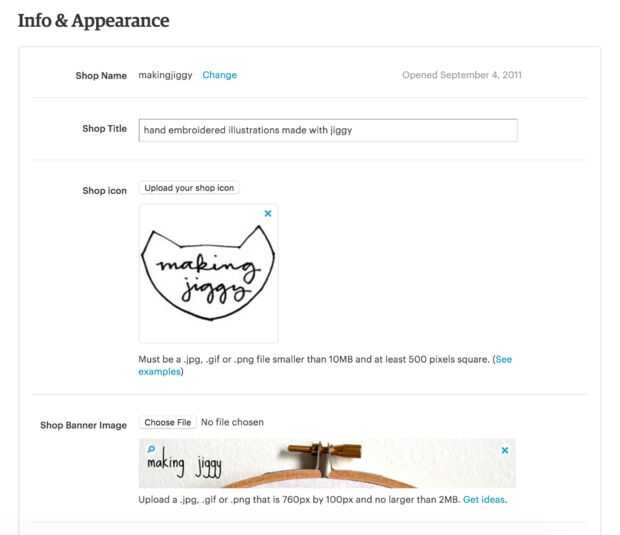
Task: Click the No file chosen text
Action: pyautogui.click(x=232, y=423)
